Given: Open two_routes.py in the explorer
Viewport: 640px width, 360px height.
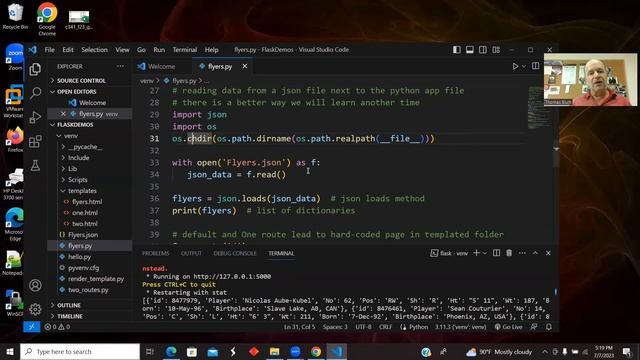Looking at the screenshot, I should point(88,290).
